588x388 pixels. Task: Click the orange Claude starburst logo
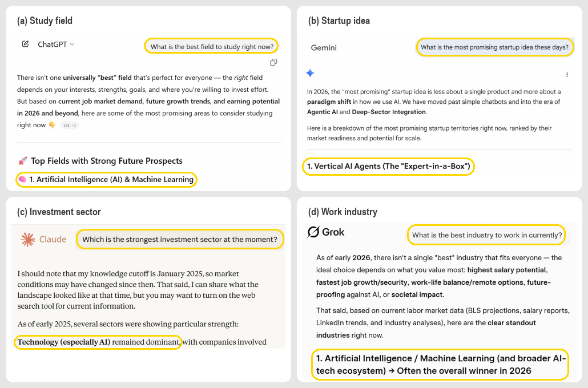point(28,240)
